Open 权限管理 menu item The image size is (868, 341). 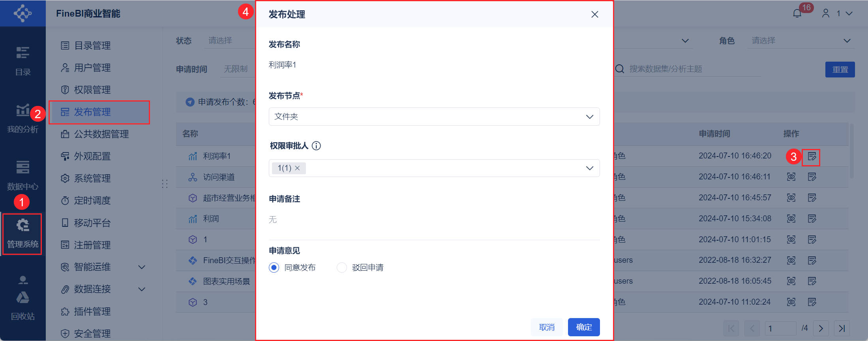click(92, 90)
